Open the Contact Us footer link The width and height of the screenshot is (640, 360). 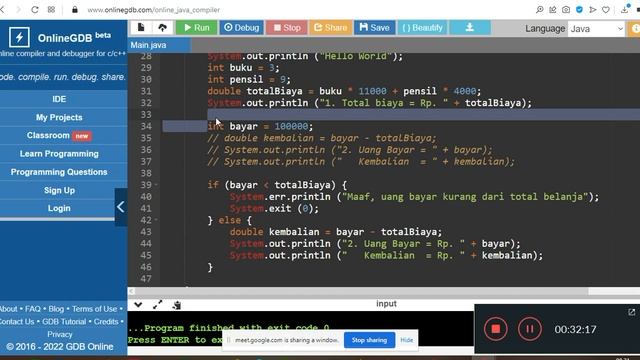(17, 322)
